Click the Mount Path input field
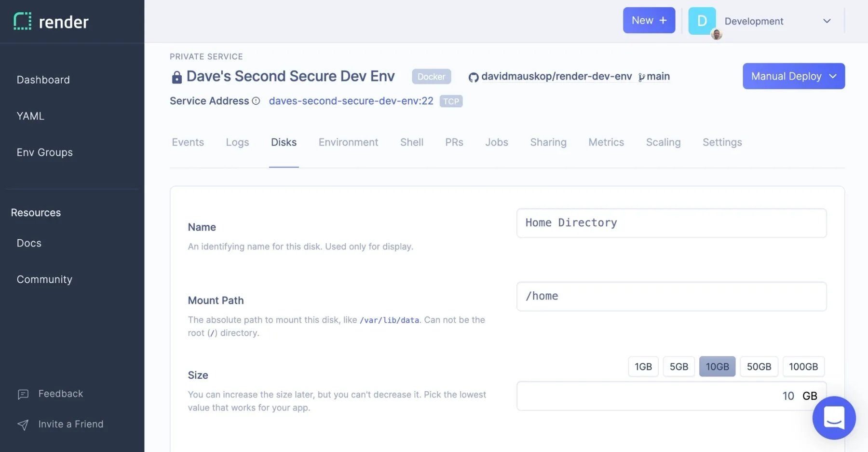The image size is (868, 452). click(x=671, y=296)
